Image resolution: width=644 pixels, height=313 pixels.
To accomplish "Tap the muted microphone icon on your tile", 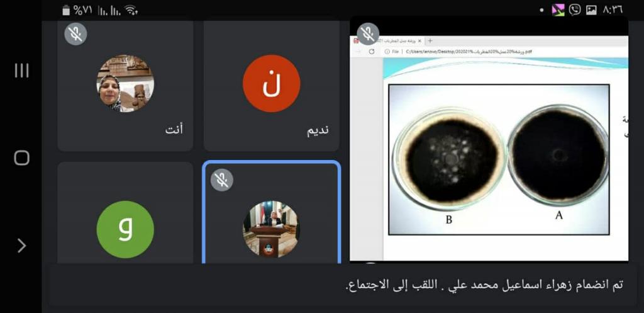I will point(75,34).
